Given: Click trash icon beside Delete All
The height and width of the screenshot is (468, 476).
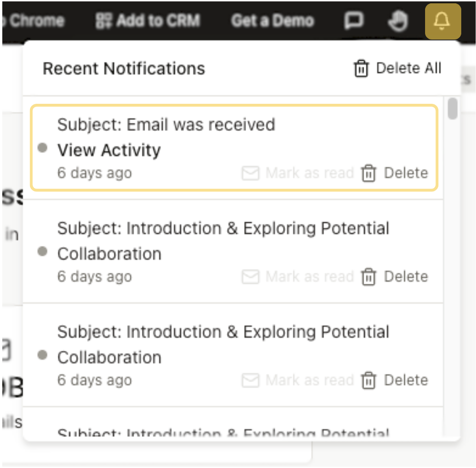Looking at the screenshot, I should click(x=361, y=69).
